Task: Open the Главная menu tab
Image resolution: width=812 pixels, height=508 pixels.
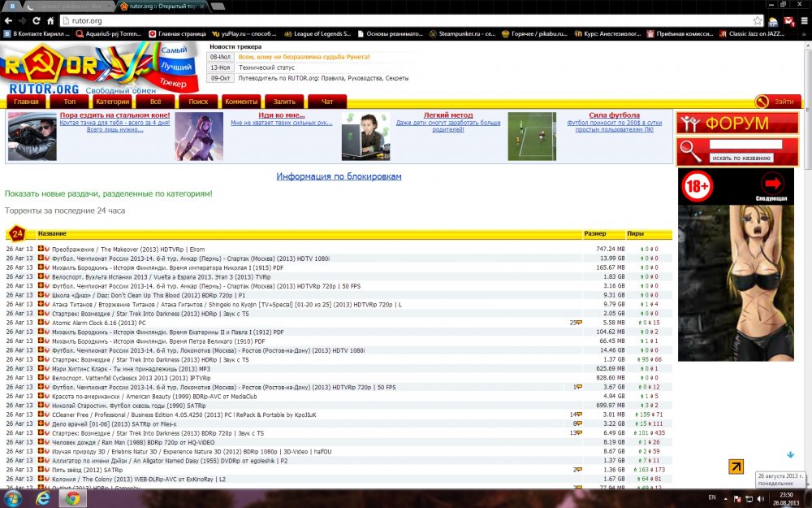Action: point(27,102)
